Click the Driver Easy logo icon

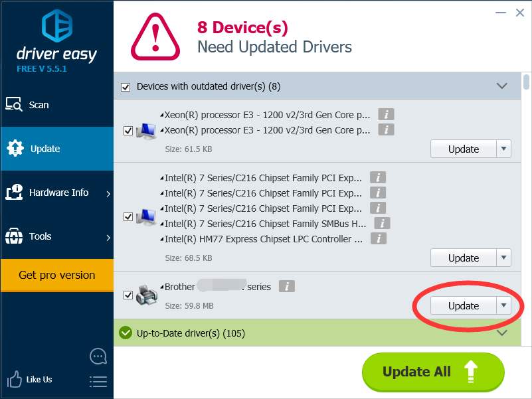[57, 25]
